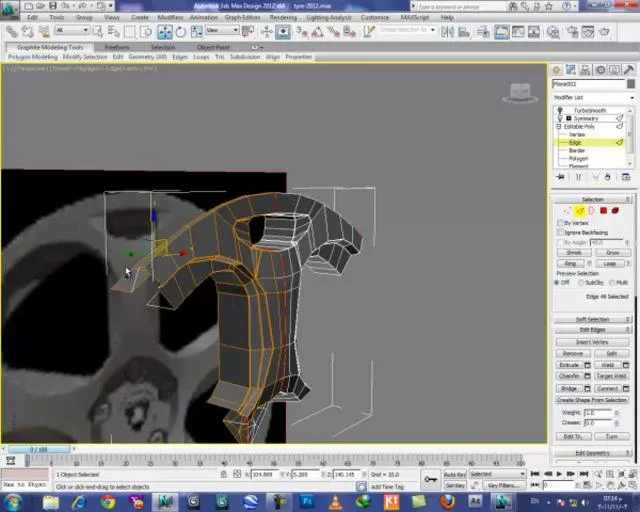Select the Off preview selection radio
The width and height of the screenshot is (640, 512).
click(x=557, y=283)
